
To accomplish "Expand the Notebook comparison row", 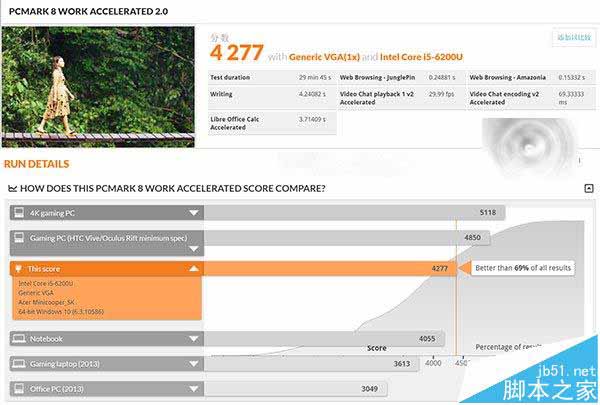I will [194, 339].
